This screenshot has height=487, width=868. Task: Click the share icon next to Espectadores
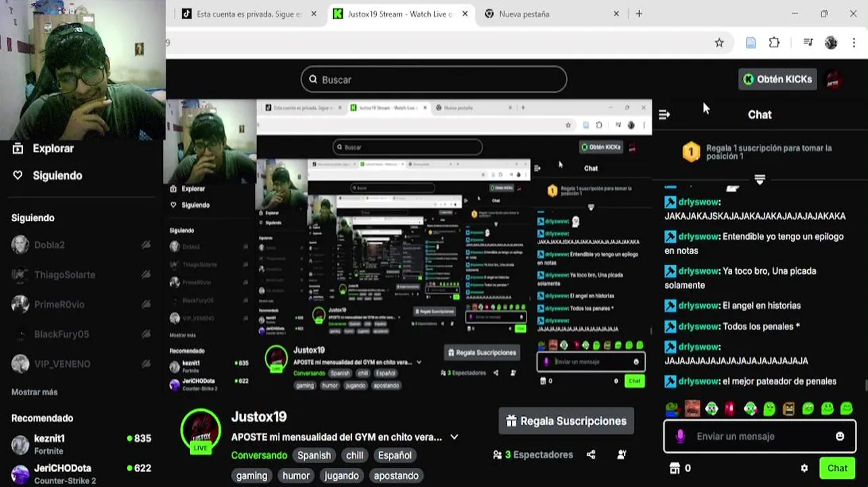(591, 455)
